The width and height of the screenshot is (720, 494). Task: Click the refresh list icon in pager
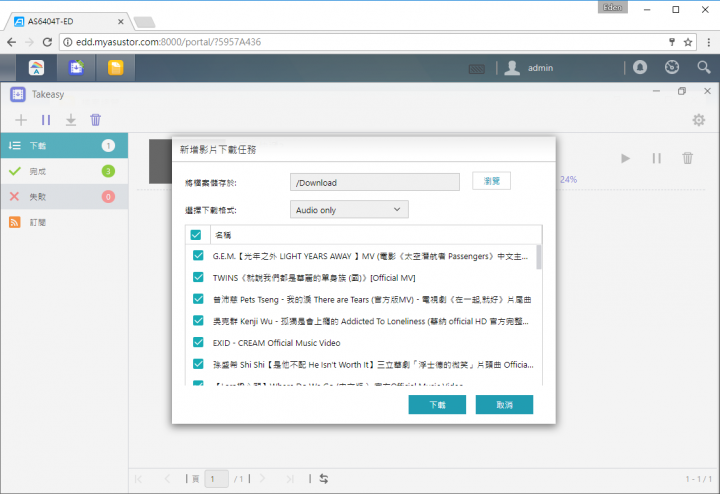click(324, 479)
